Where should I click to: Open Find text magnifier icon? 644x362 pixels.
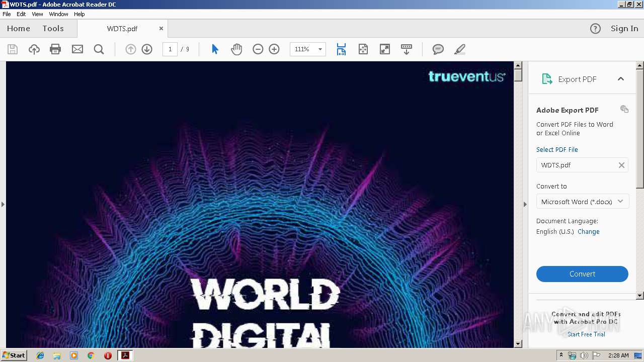[x=99, y=49]
